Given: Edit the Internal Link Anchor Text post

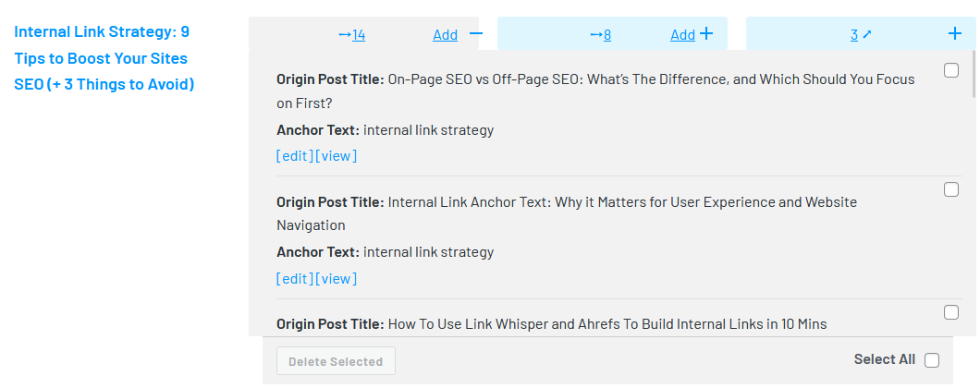Looking at the screenshot, I should [x=295, y=279].
